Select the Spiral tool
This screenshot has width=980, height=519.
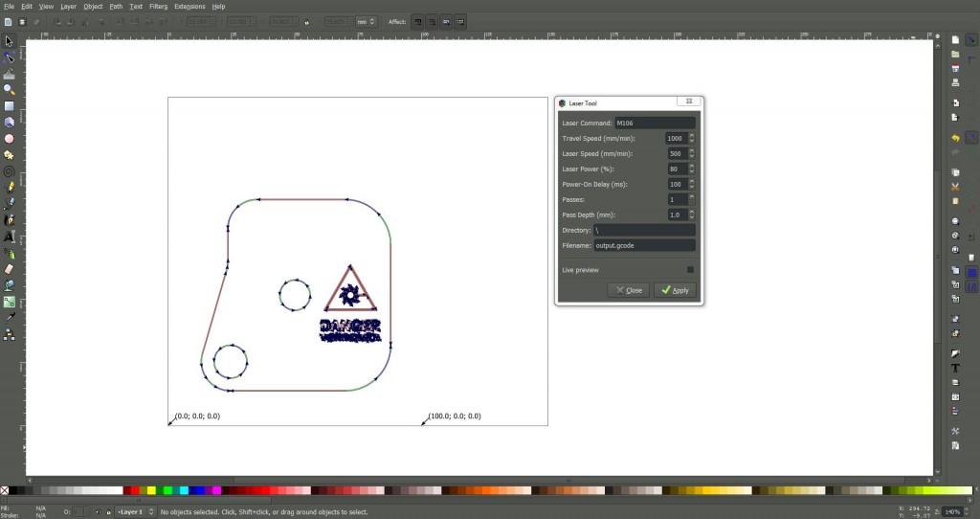9,171
